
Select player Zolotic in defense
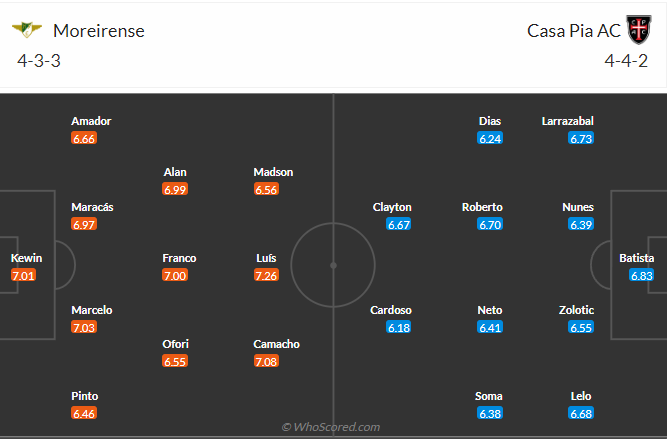(x=577, y=310)
